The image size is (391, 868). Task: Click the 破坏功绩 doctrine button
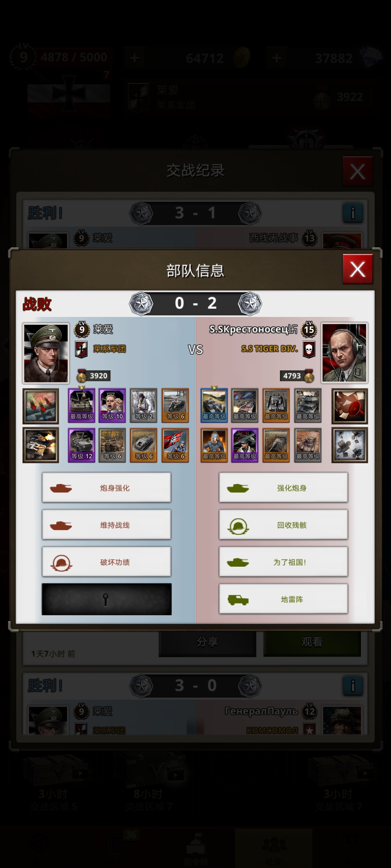[x=106, y=562]
